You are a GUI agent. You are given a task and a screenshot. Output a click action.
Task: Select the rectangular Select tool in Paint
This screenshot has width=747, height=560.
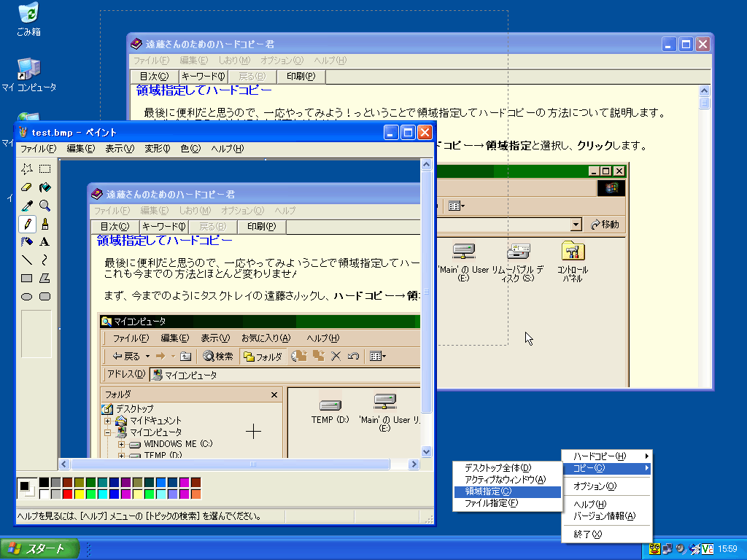click(x=44, y=168)
